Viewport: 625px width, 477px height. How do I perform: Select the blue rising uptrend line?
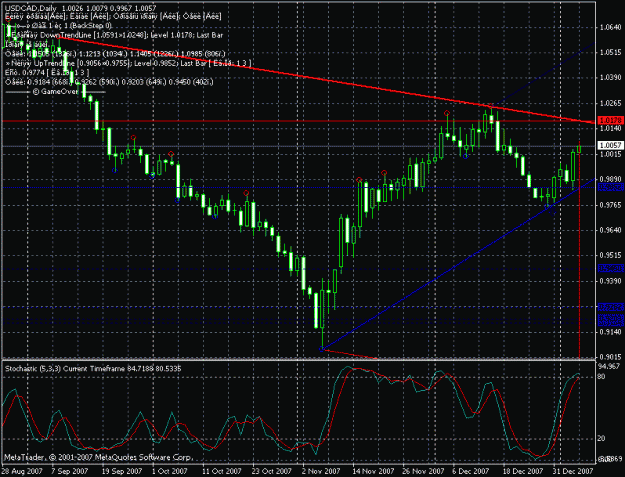(x=458, y=264)
